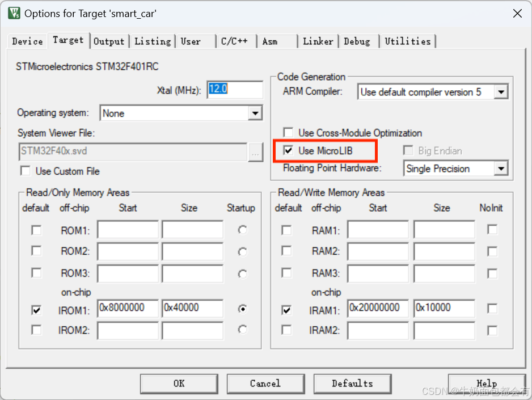Click the RAM1 Start address field
The image size is (532, 400).
378,230
